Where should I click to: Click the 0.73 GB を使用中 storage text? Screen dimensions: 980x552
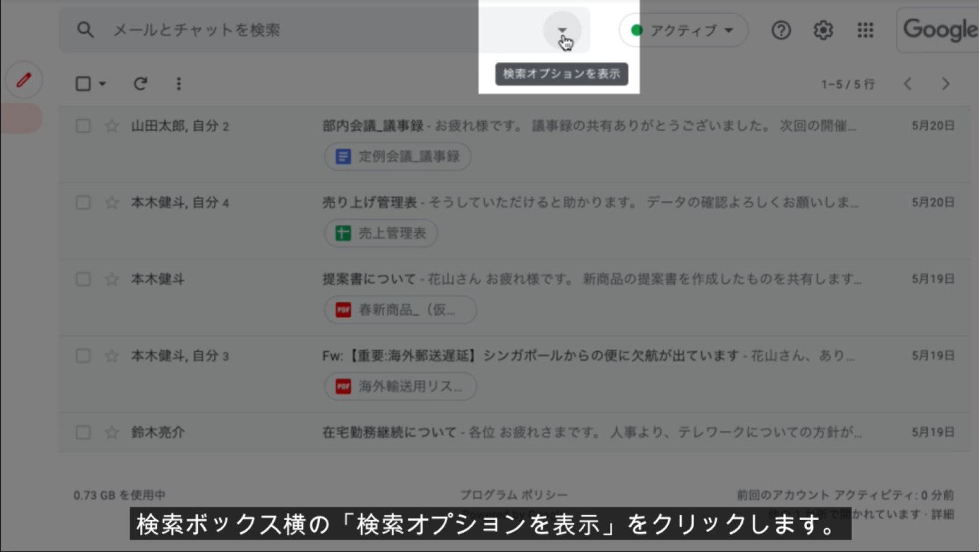pyautogui.click(x=120, y=495)
